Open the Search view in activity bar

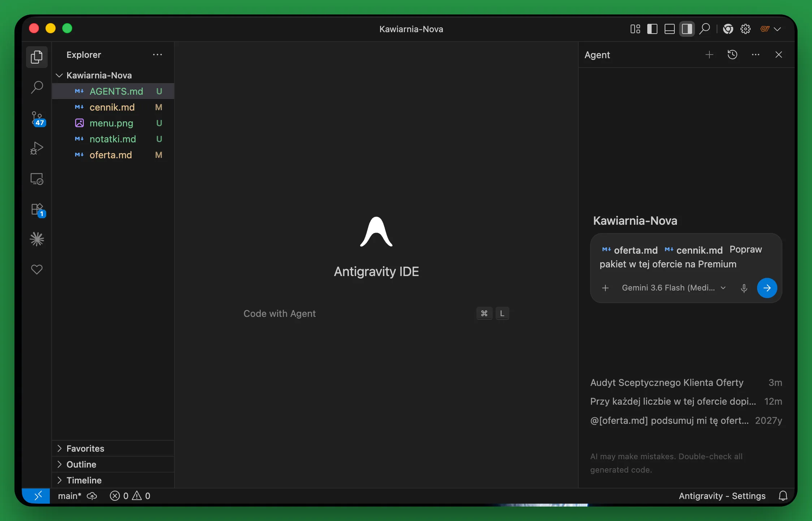37,87
